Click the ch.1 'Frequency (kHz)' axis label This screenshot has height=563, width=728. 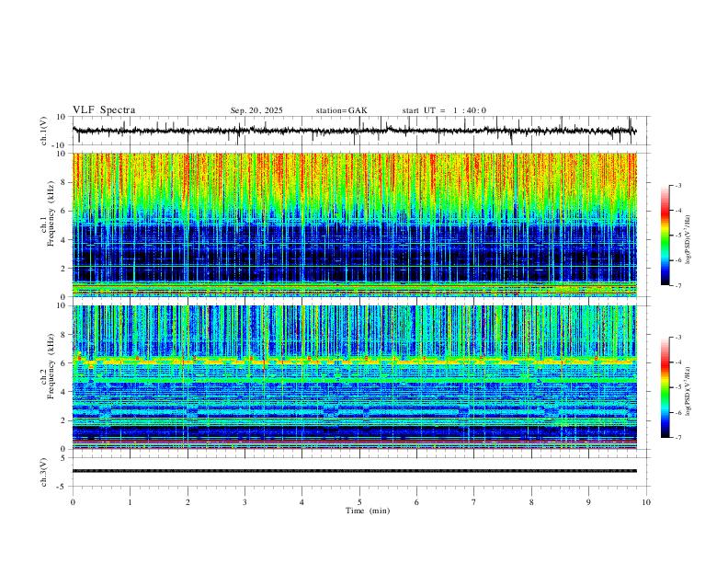click(x=51, y=214)
